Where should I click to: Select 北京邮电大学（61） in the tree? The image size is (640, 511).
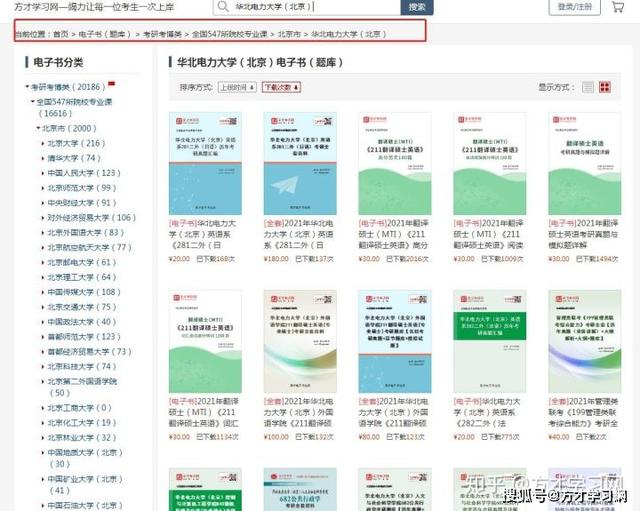[82, 262]
